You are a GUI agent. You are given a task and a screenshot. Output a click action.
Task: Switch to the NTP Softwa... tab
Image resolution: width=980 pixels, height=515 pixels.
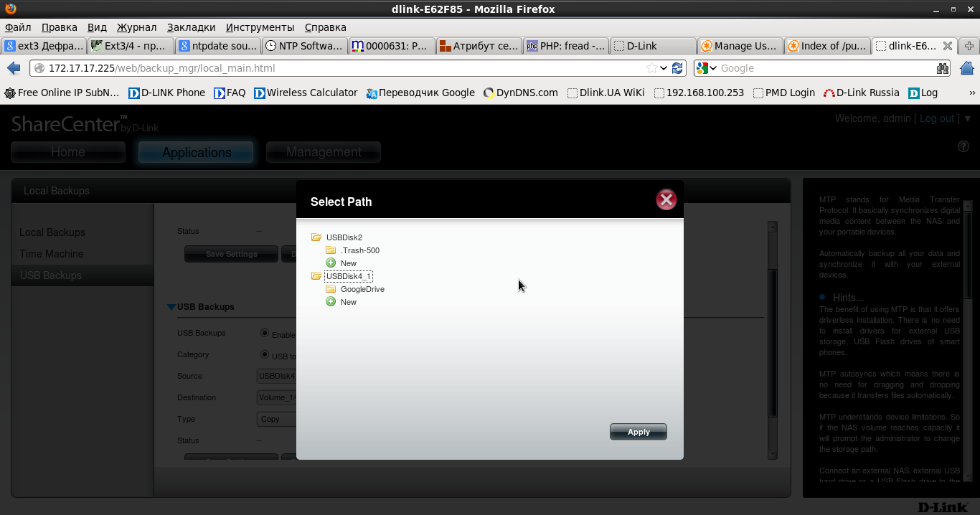click(x=304, y=46)
